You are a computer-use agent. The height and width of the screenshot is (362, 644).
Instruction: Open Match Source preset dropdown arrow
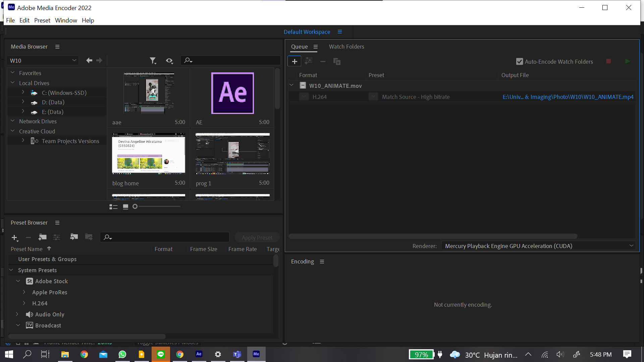tap(373, 97)
